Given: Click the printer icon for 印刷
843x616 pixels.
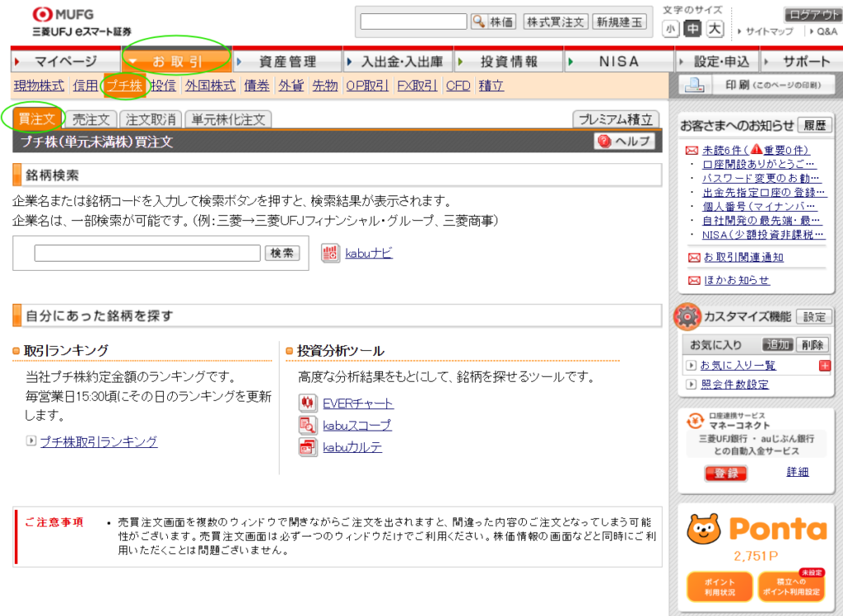Looking at the screenshot, I should point(695,85).
